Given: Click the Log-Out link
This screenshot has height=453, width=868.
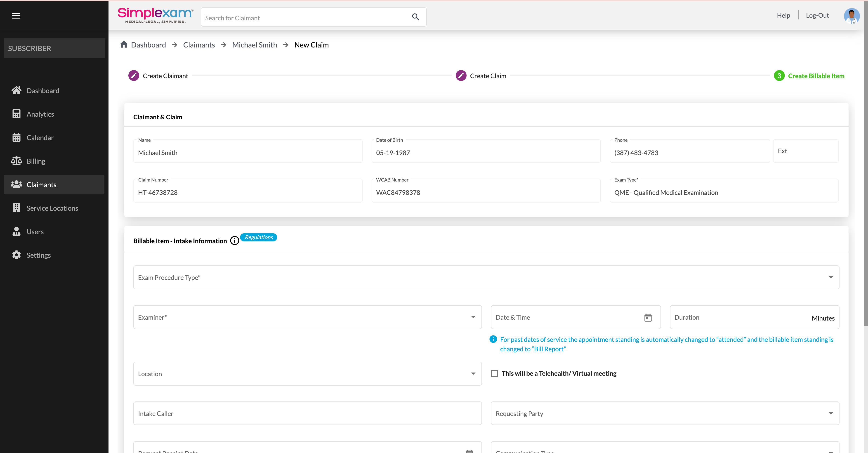Looking at the screenshot, I should click(x=817, y=16).
